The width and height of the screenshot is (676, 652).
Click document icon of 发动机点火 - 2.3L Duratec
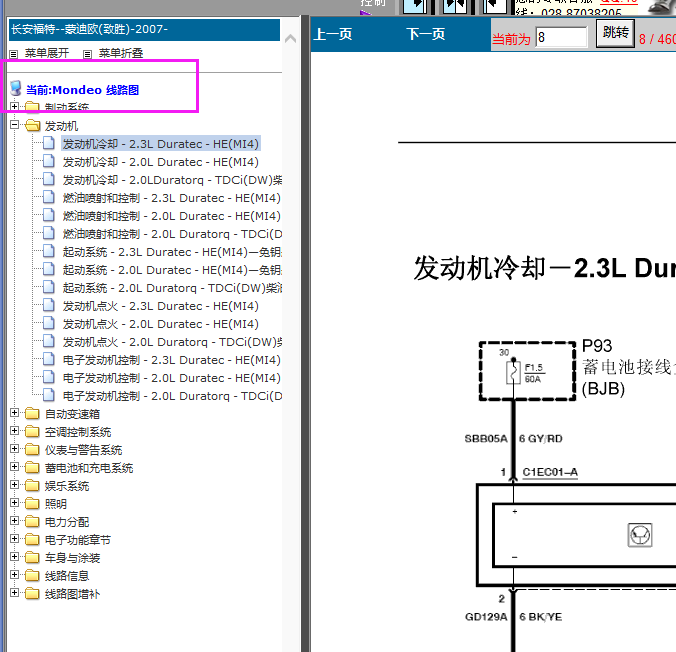(49, 305)
